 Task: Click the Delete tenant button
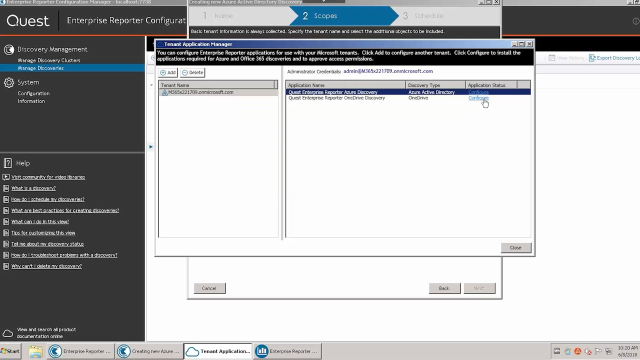point(192,73)
